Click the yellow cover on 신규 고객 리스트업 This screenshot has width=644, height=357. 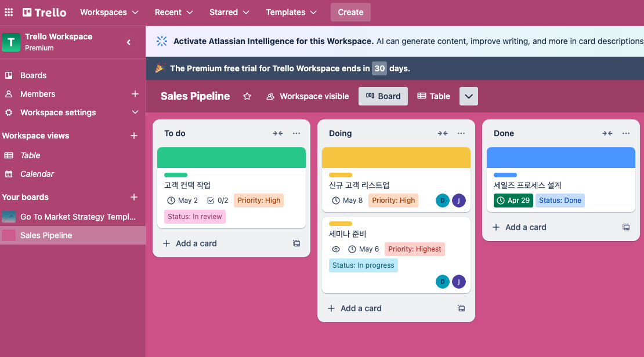click(x=396, y=158)
